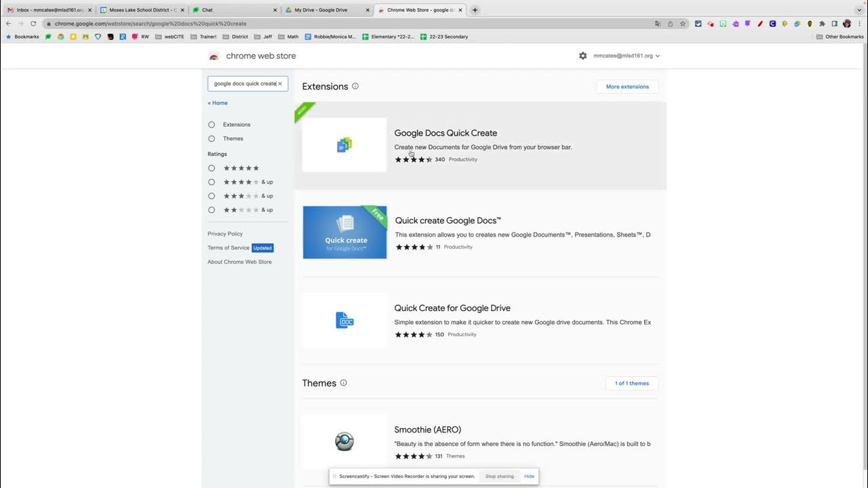Toggle the browser side panel icon
This screenshot has width=868, height=488.
(835, 23)
